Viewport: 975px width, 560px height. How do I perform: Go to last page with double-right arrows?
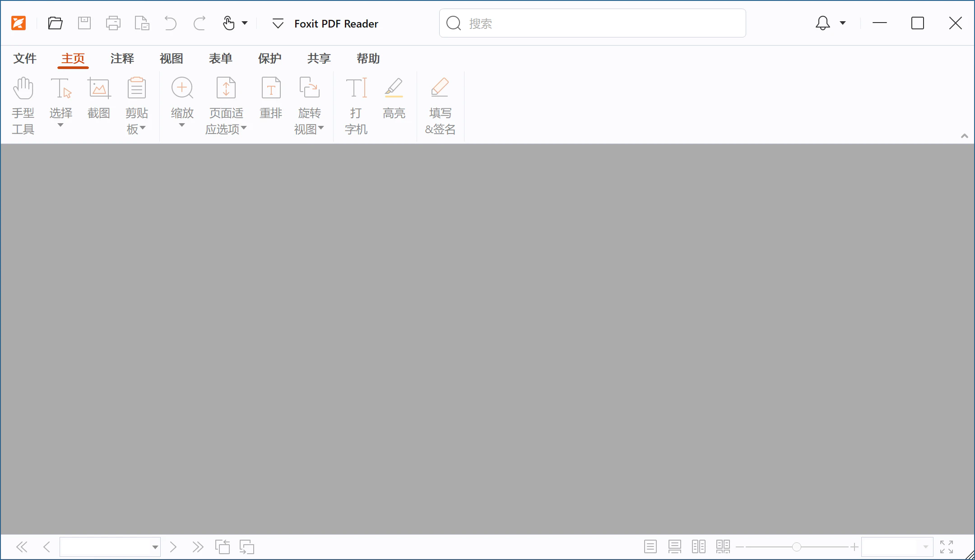point(198,547)
